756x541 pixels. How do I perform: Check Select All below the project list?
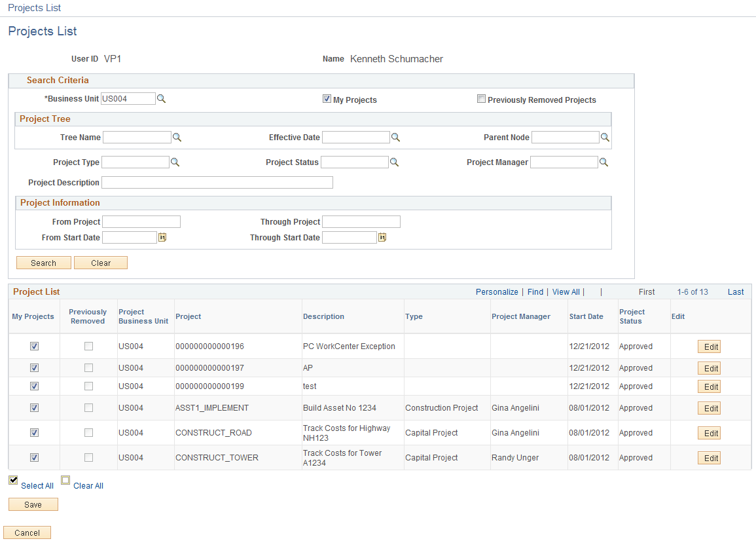pos(13,480)
